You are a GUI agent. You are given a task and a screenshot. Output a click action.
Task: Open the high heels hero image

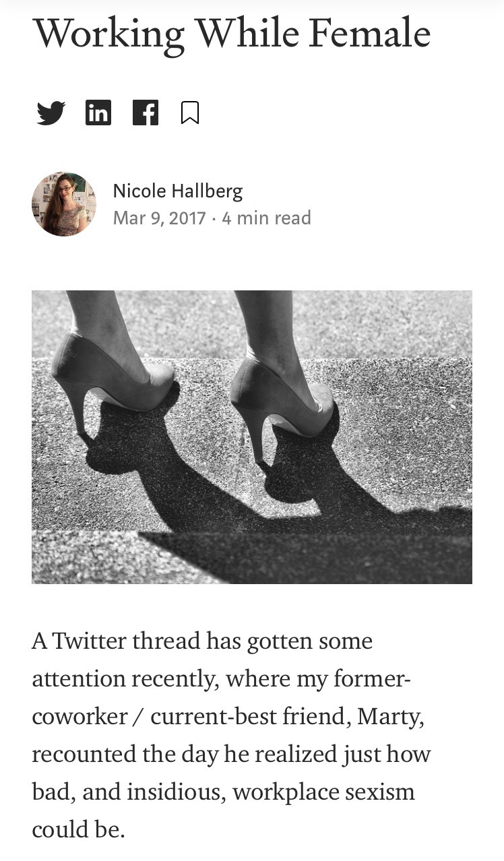pos(252,437)
